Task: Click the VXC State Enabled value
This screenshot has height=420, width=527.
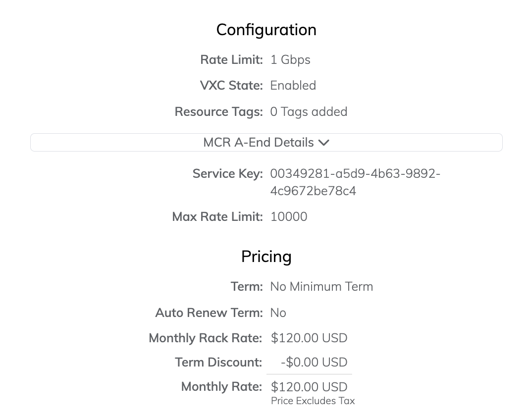Action: pyautogui.click(x=293, y=86)
